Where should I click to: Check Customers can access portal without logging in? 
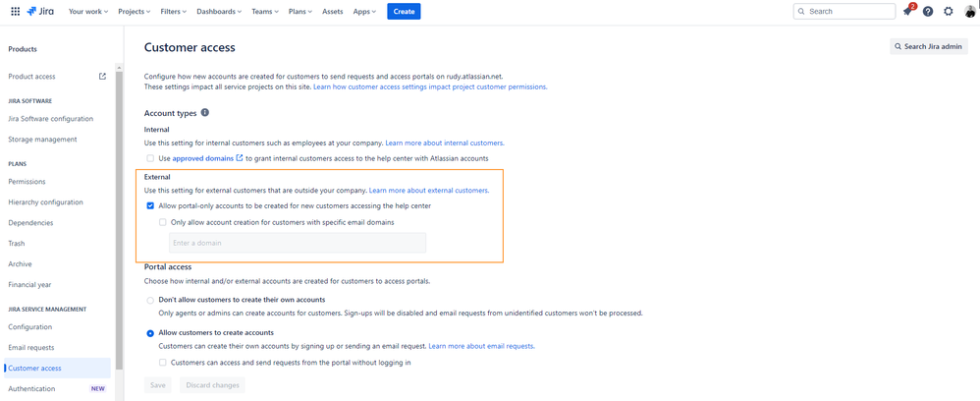[x=162, y=363]
